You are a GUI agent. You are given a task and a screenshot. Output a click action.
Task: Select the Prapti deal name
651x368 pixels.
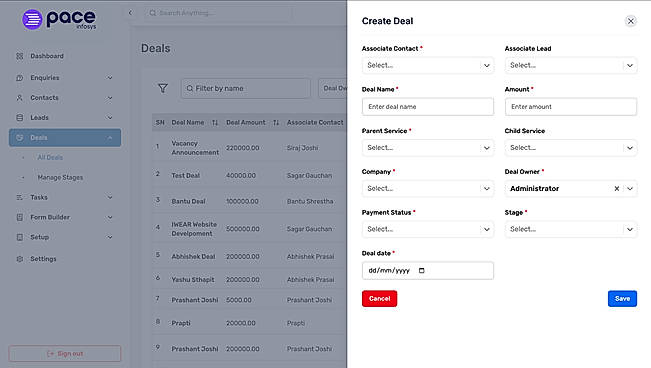pos(181,323)
